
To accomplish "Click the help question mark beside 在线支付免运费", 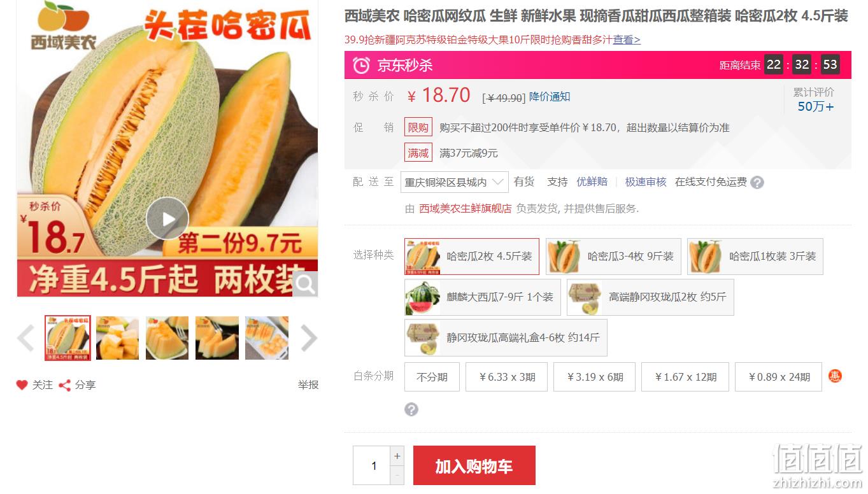I will (x=757, y=183).
